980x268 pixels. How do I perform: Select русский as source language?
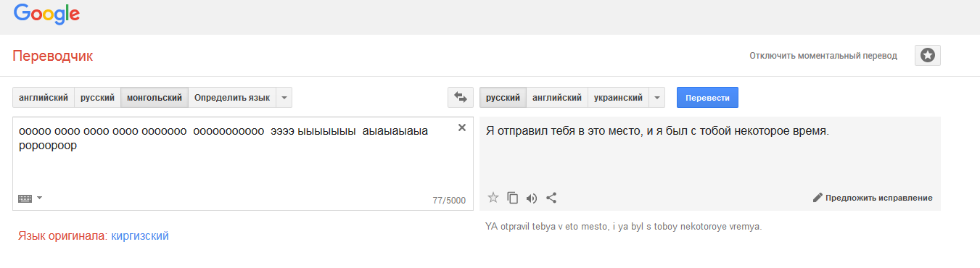[x=97, y=97]
